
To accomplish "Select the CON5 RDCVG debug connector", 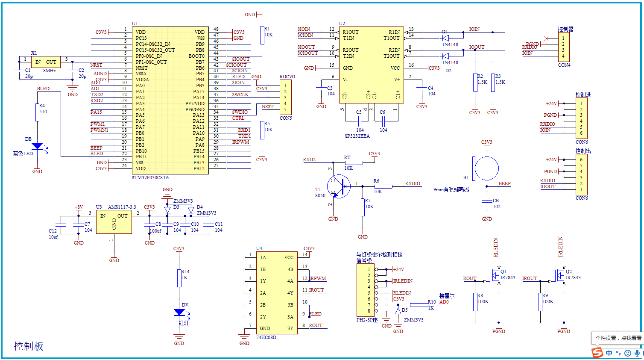I will coord(285,97).
